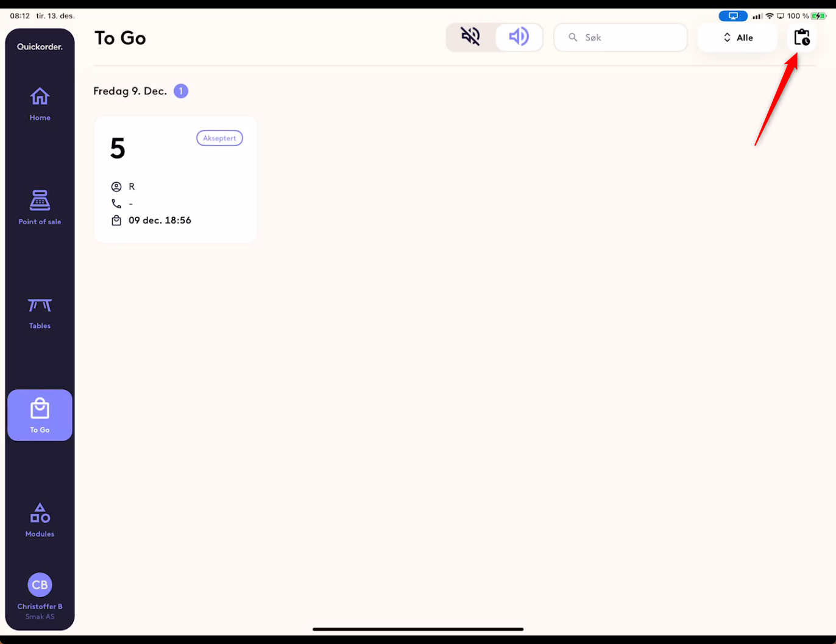Select the To Go tab
The height and width of the screenshot is (644, 836).
coord(40,415)
